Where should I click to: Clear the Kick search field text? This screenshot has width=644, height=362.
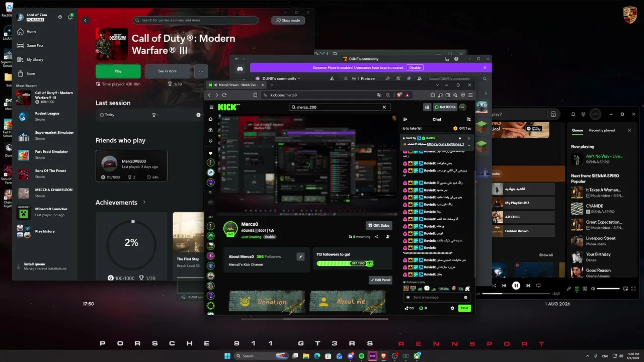click(384, 107)
